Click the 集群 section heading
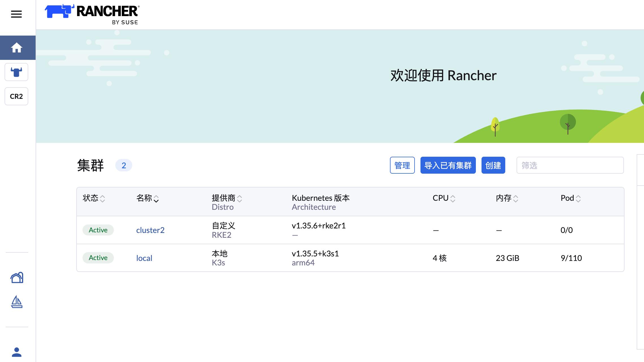The image size is (644, 362). coord(90,165)
